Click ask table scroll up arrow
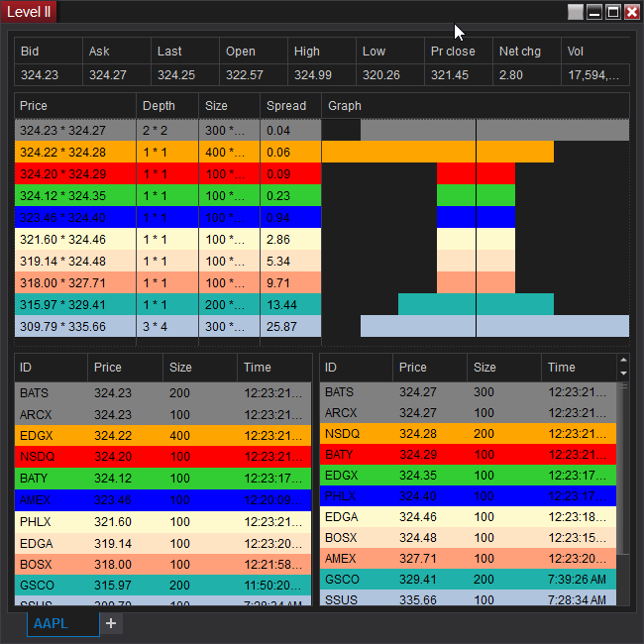644x644 pixels. pos(623,360)
